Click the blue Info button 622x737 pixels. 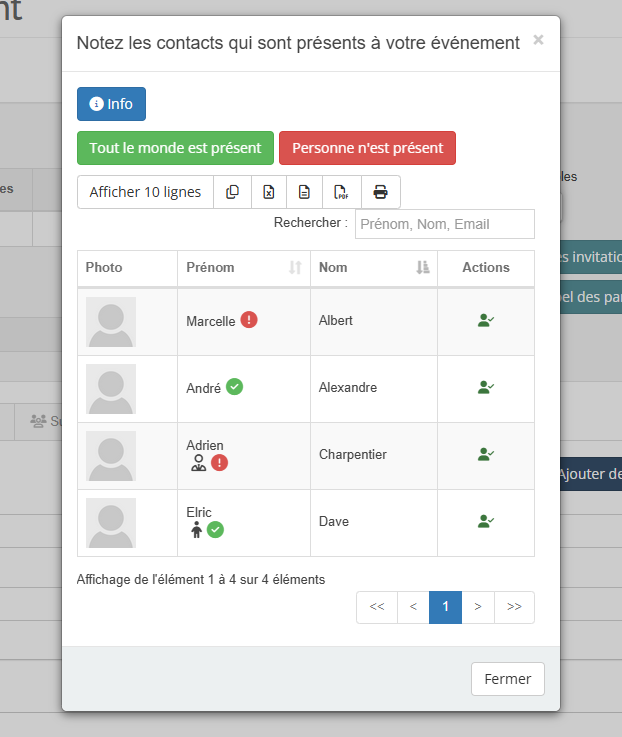[111, 104]
